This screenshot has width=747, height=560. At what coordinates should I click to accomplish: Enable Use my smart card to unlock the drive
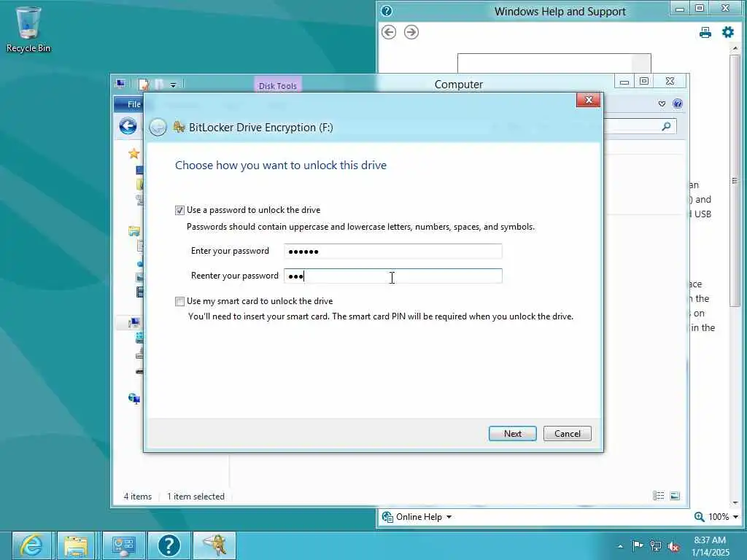179,301
